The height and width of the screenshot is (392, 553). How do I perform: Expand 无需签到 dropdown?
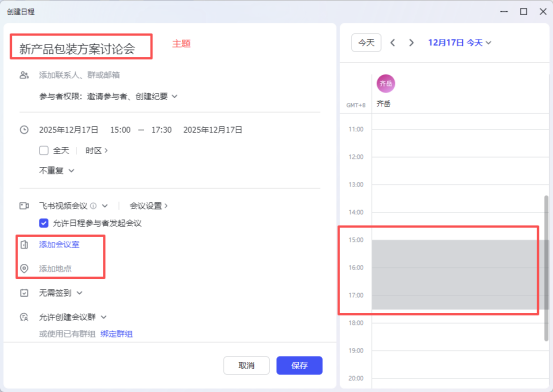point(61,293)
